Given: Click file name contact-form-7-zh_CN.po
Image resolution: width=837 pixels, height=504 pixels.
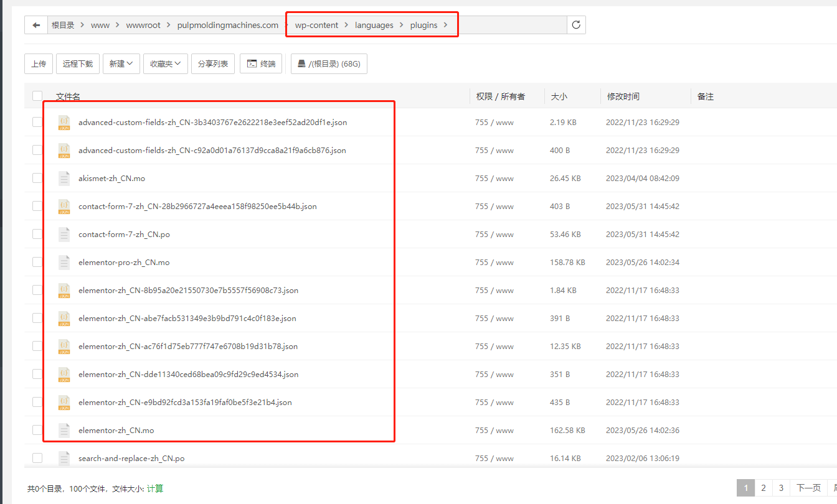Looking at the screenshot, I should (x=124, y=235).
